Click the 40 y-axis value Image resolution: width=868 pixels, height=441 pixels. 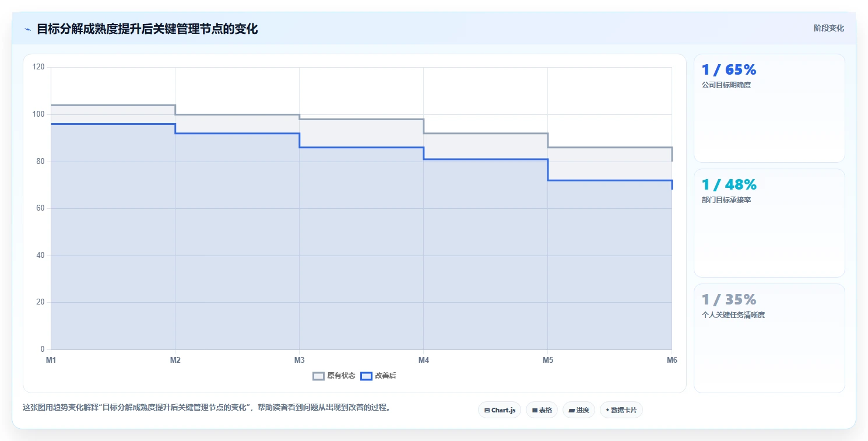(x=40, y=256)
